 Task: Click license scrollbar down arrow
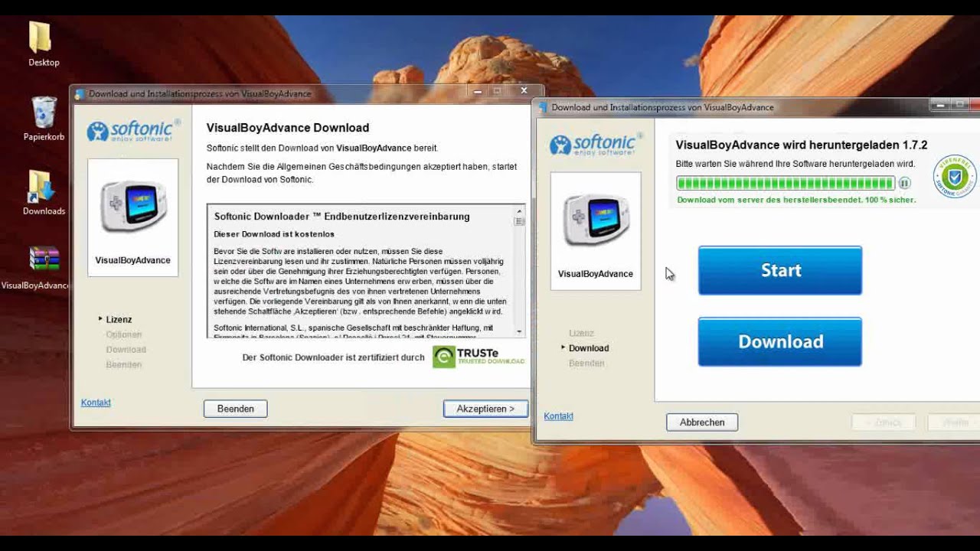point(520,332)
